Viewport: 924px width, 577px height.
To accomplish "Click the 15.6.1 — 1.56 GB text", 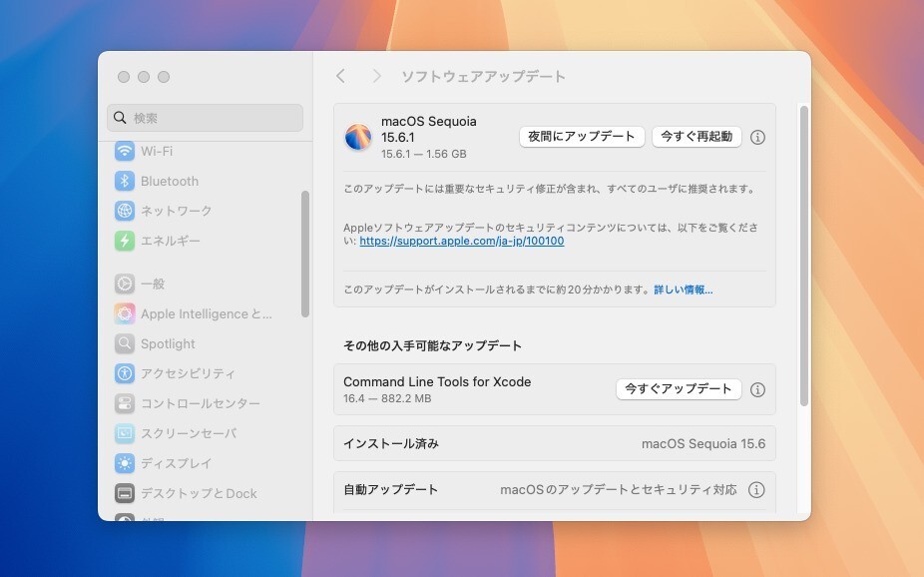I will (424, 154).
